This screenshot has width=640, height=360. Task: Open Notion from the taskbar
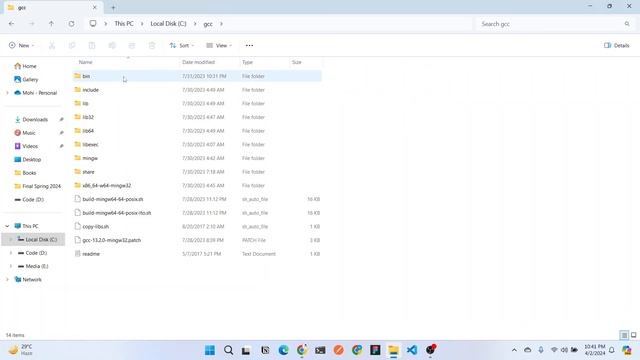(265, 350)
